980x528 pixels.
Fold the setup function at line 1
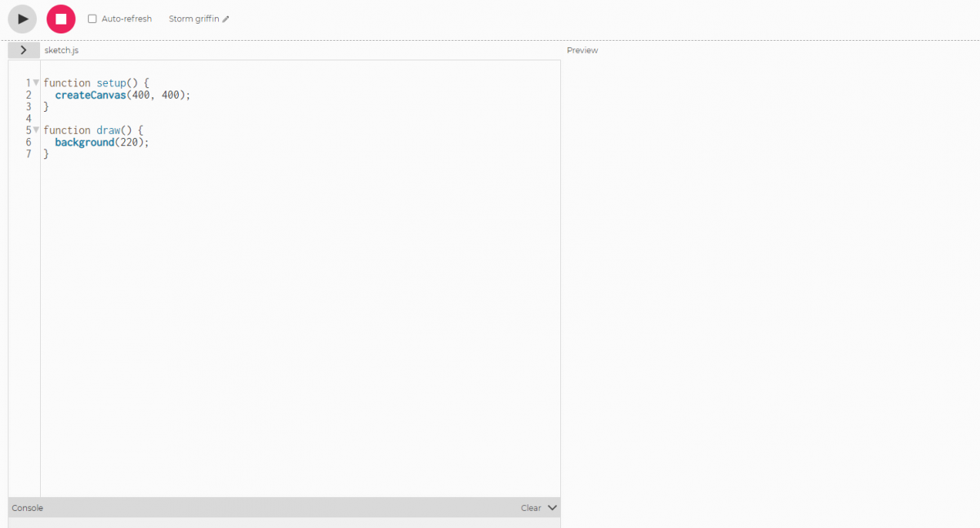pyautogui.click(x=36, y=82)
